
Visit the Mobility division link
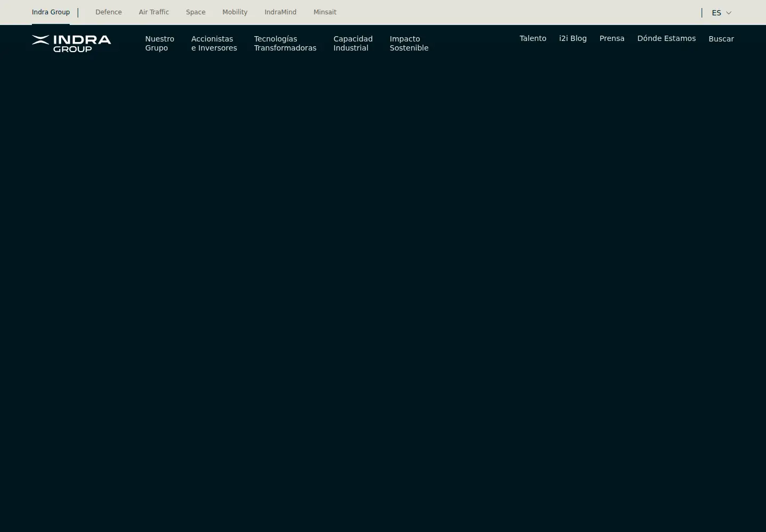[235, 12]
